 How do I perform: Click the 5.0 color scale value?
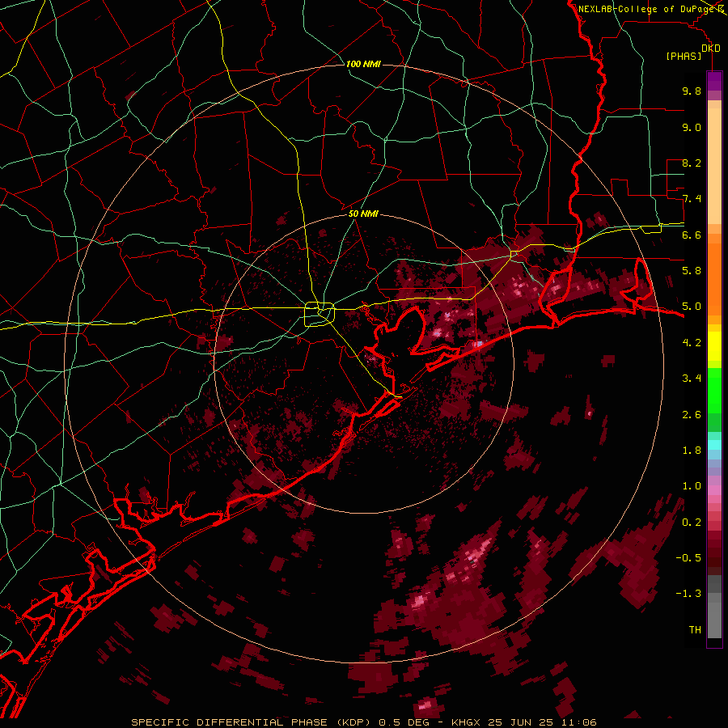tap(692, 307)
